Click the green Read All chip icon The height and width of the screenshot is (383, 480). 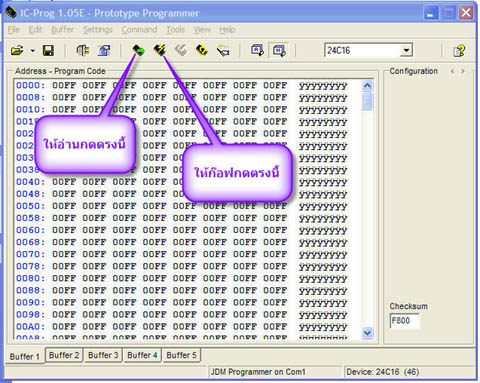[139, 50]
